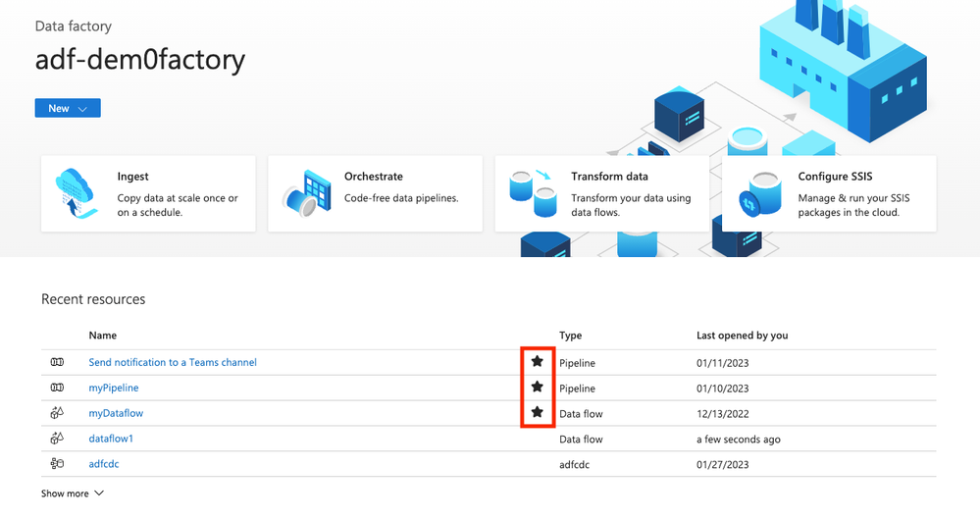Click Data flow type in dataflow1 row
This screenshot has width=980, height=519.
(582, 439)
